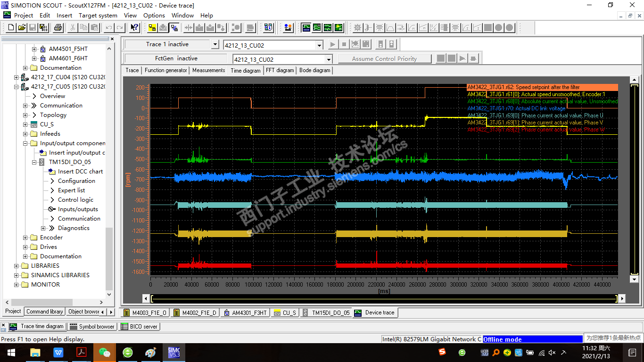Open the Windows Start menu
The height and width of the screenshot is (362, 644).
pyautogui.click(x=11, y=352)
